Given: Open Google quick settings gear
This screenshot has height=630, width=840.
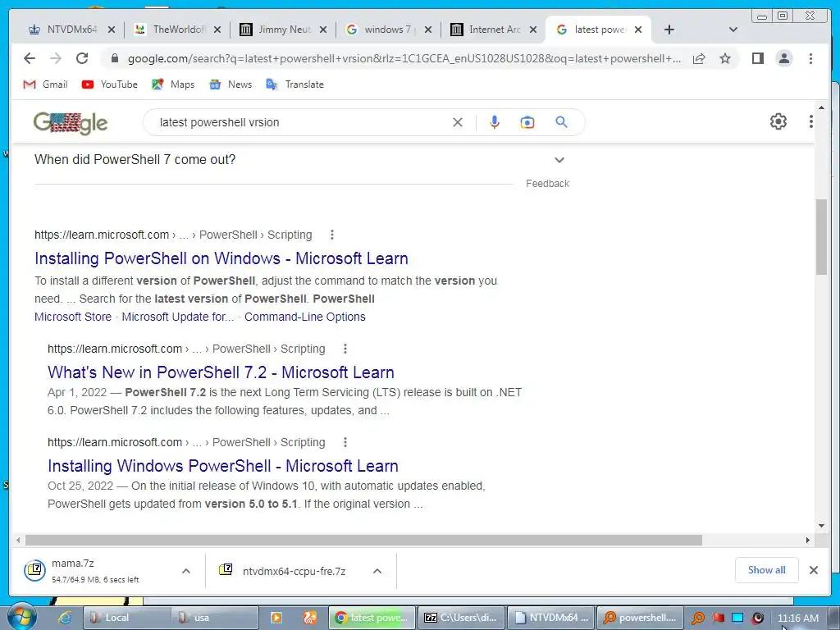Looking at the screenshot, I should tap(778, 121).
